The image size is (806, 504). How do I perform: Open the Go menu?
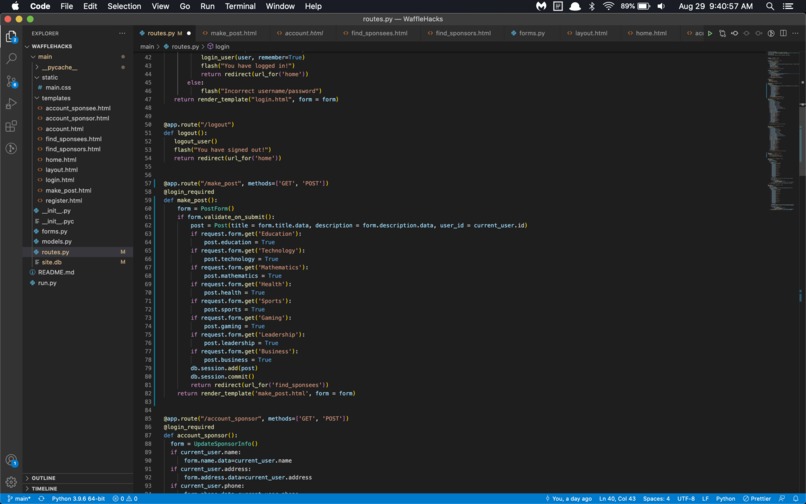(185, 6)
